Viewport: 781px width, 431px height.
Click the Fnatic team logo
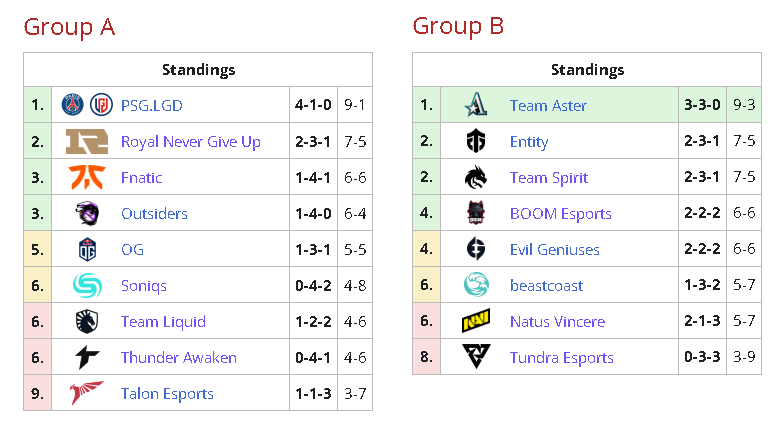click(86, 177)
